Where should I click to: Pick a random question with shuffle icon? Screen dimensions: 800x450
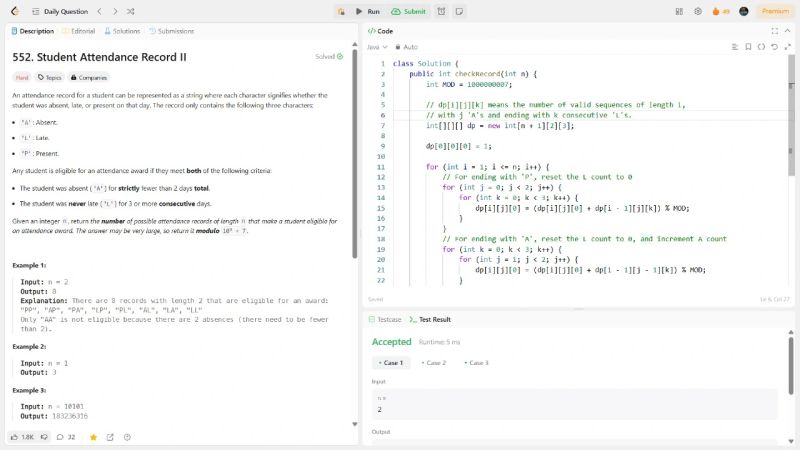(x=131, y=11)
